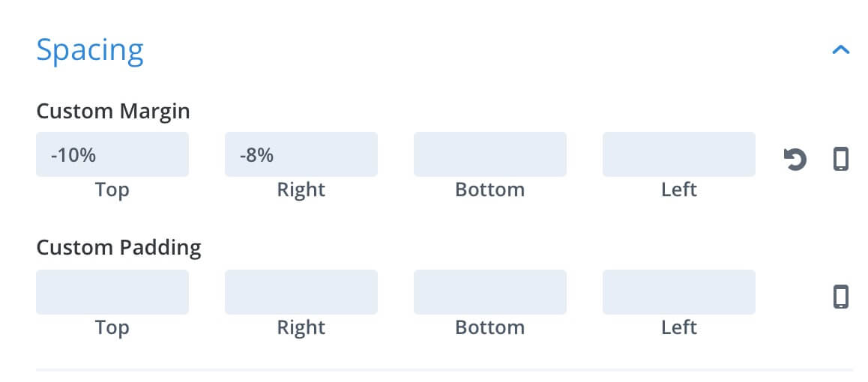Viewport: 868px width, 382px height.
Task: Click the Left label under Custom Padding
Action: tap(678, 327)
